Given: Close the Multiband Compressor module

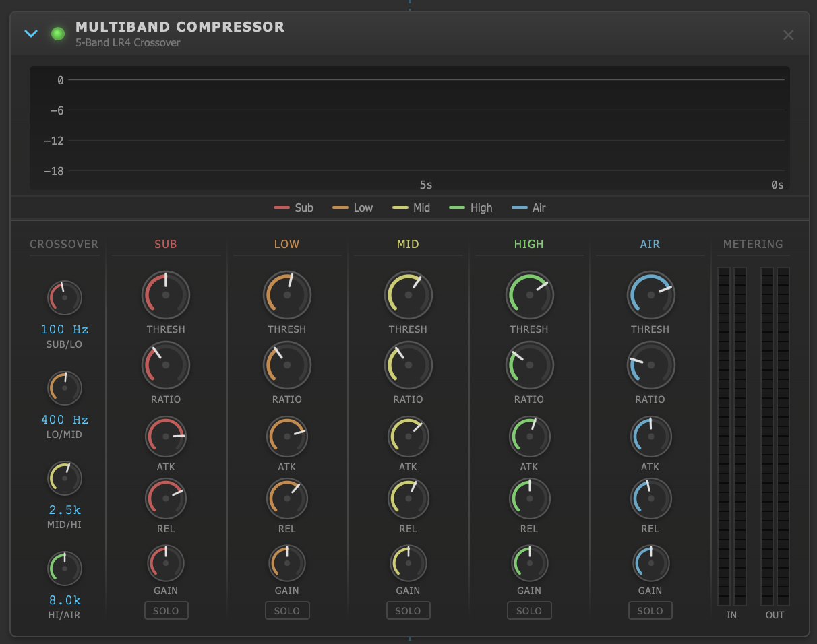Looking at the screenshot, I should click(x=788, y=34).
